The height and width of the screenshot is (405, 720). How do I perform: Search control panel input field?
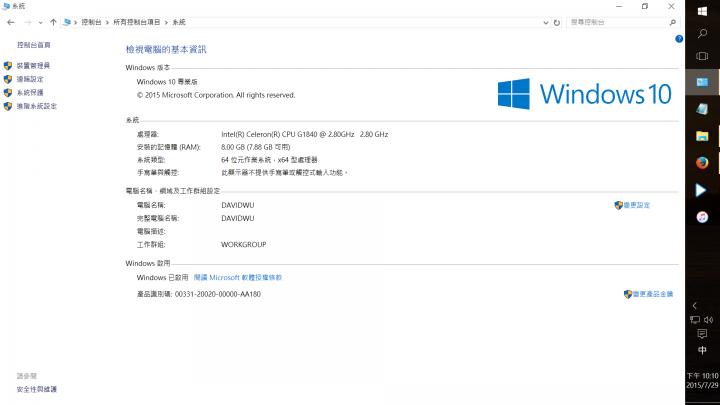coord(617,22)
